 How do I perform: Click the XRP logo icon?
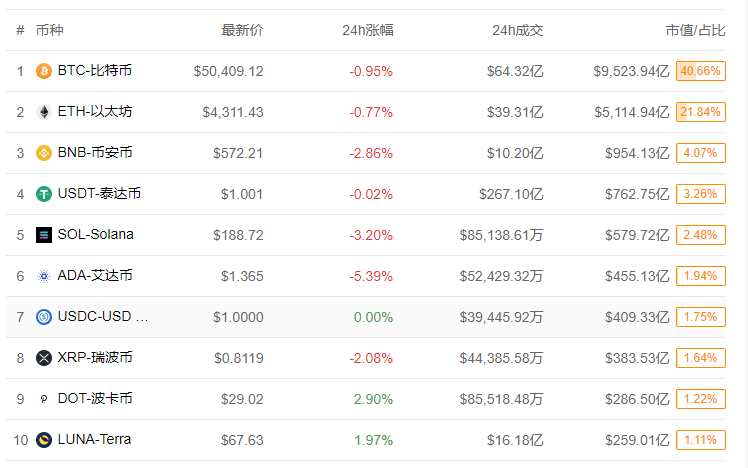44,358
